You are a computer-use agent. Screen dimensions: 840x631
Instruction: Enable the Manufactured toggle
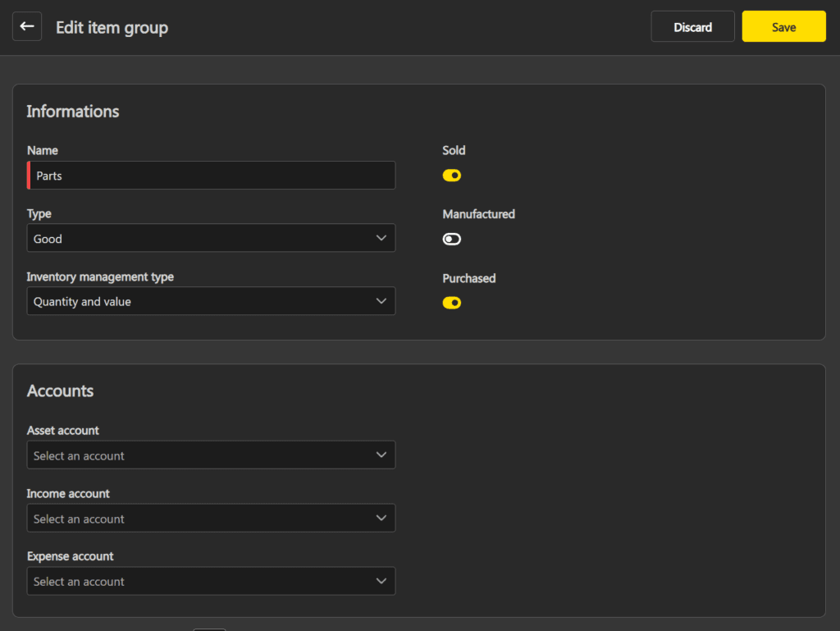[452, 239]
